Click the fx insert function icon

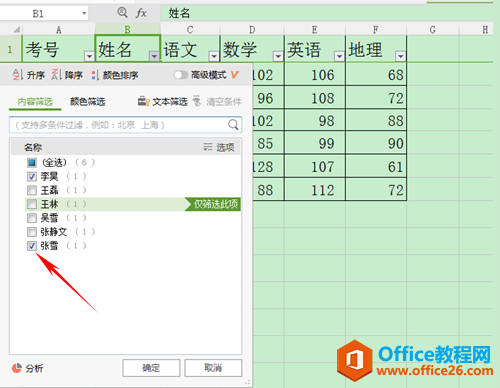coord(141,13)
